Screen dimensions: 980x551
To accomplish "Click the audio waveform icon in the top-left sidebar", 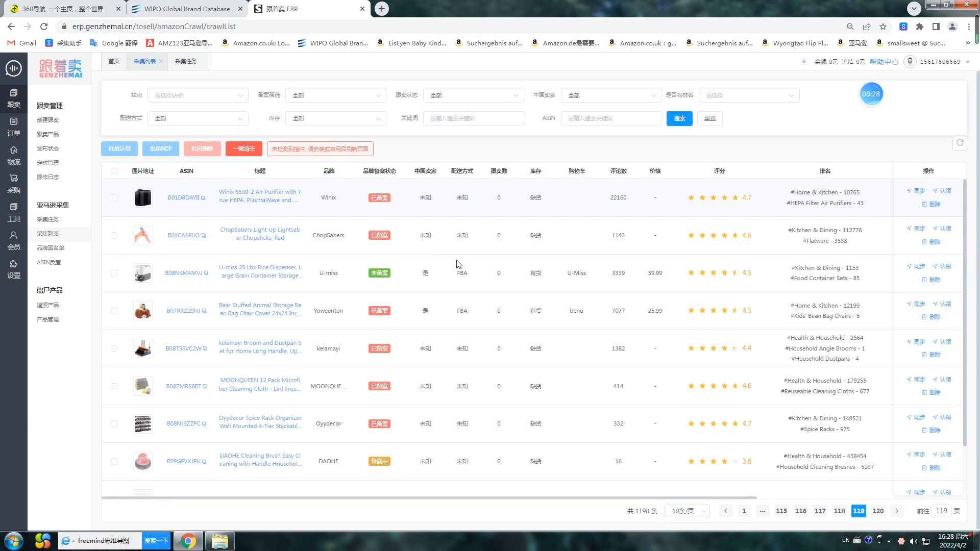I will (14, 68).
